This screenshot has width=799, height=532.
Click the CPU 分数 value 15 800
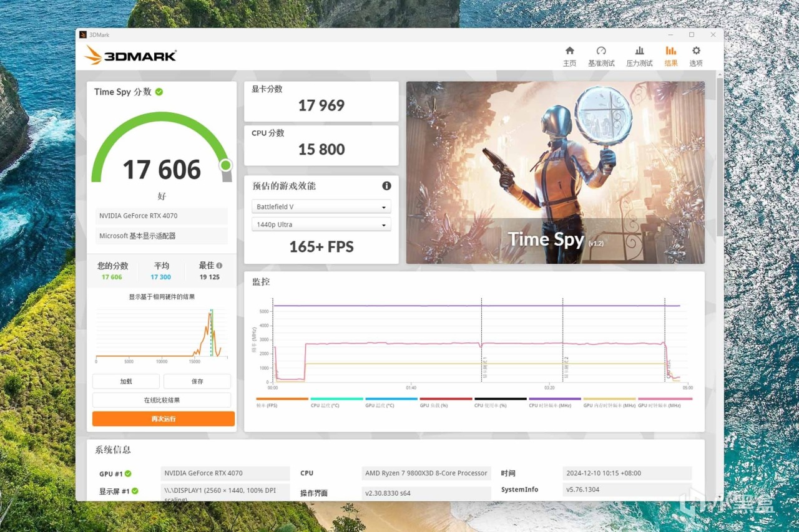pyautogui.click(x=321, y=149)
